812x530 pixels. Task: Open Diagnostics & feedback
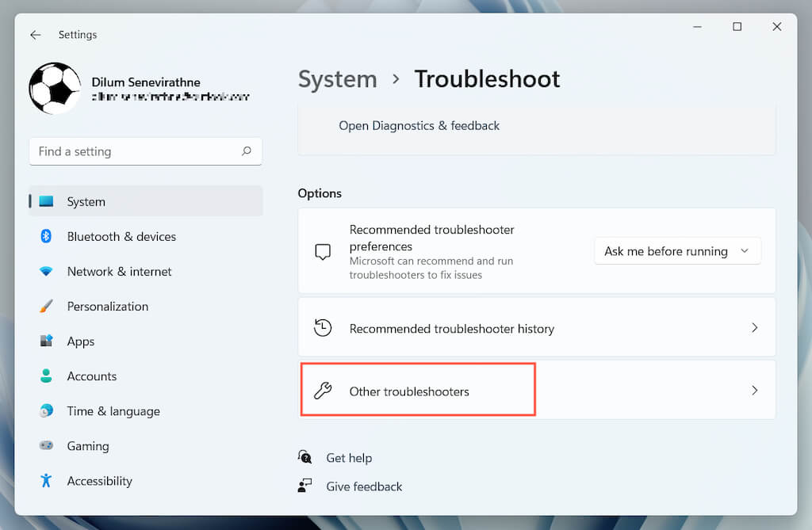click(419, 125)
